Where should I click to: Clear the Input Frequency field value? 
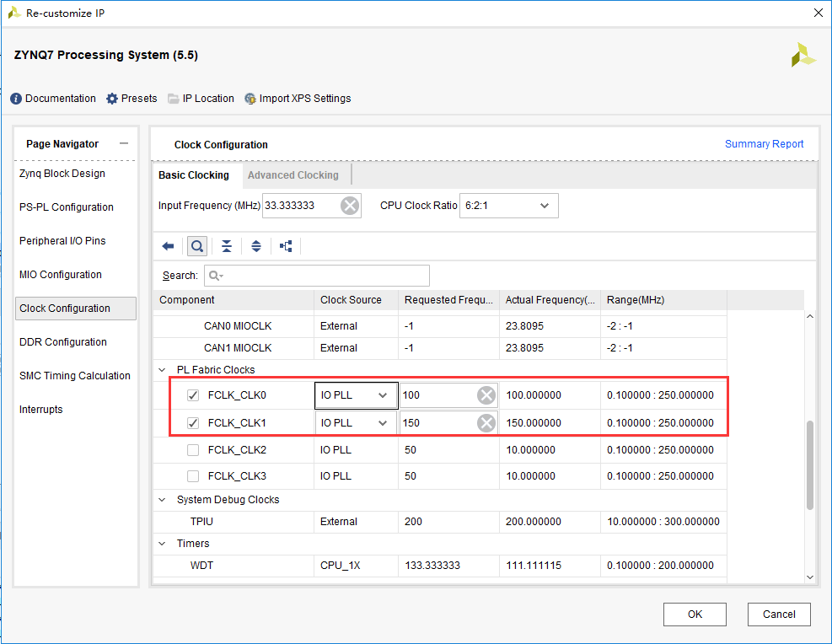click(350, 206)
